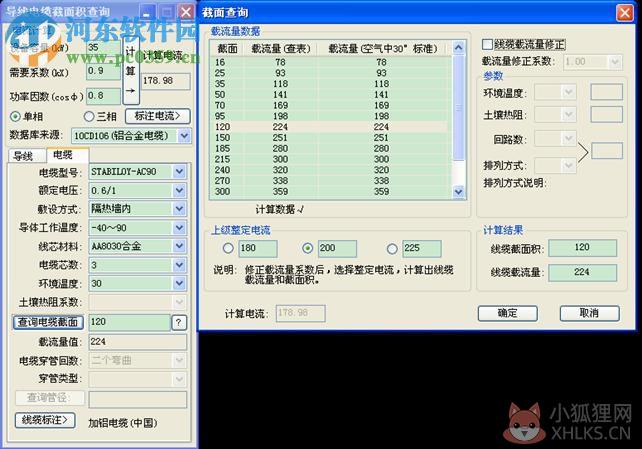Click 线缆标注> button
The width and height of the screenshot is (642, 449).
click(45, 420)
